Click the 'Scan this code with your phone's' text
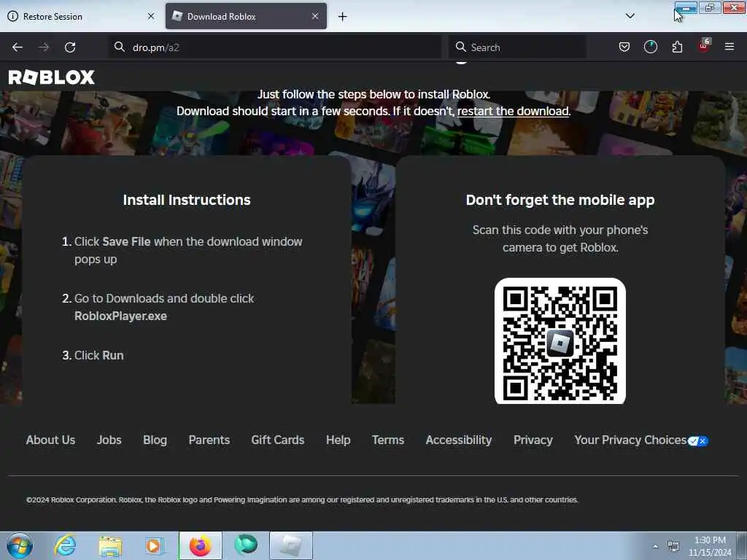747x560 pixels. click(560, 230)
